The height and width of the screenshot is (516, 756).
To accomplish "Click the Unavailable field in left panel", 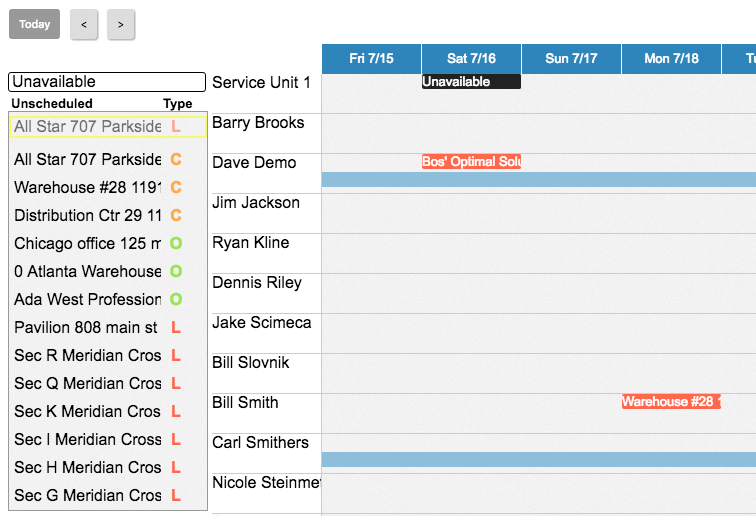I will point(108,82).
